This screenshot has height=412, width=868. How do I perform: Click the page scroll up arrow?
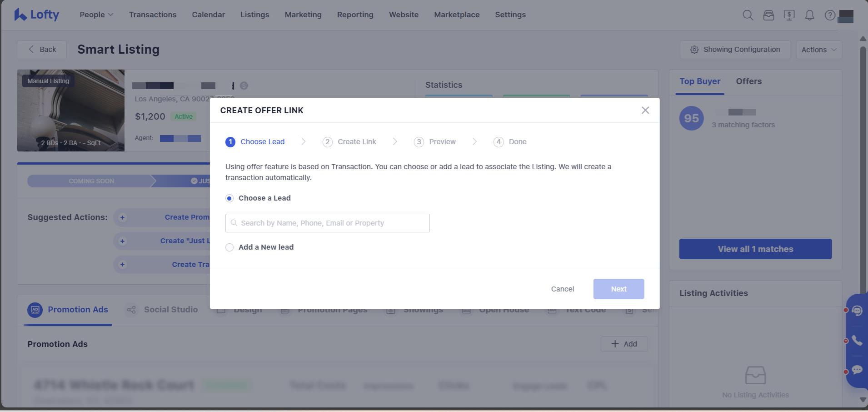pos(863,39)
